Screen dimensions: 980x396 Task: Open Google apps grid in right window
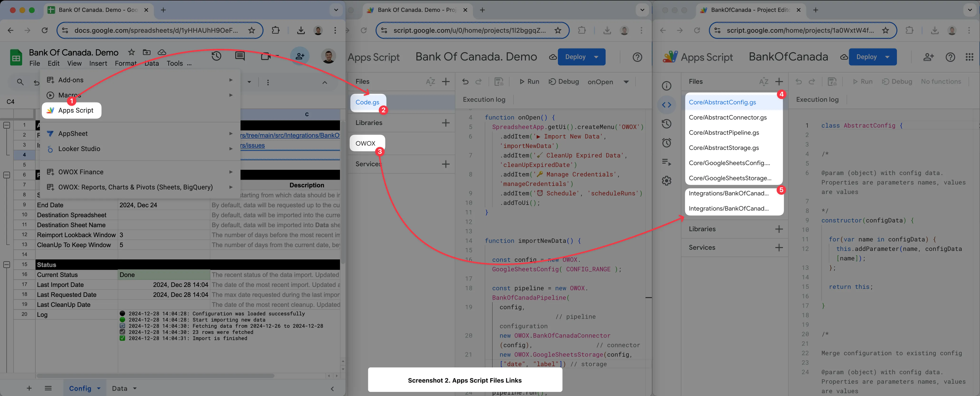[969, 57]
